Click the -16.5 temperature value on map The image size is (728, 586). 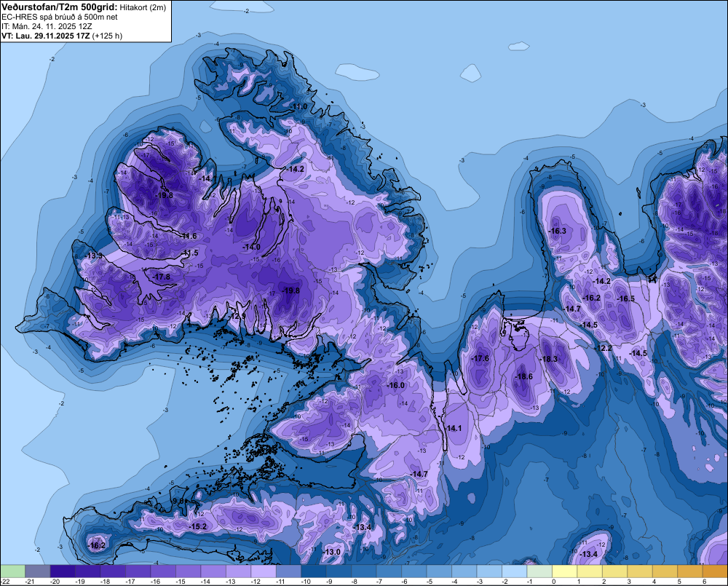coord(625,298)
